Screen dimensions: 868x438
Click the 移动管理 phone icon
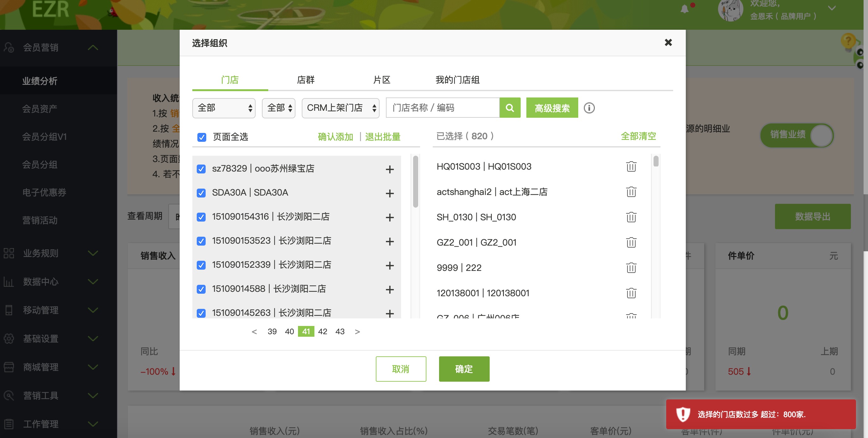pos(9,310)
